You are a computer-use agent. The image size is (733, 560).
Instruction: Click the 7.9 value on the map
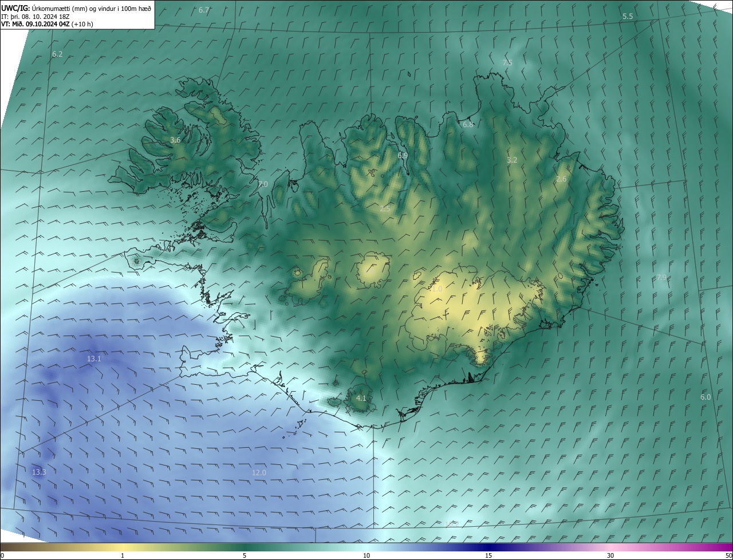tap(661, 278)
